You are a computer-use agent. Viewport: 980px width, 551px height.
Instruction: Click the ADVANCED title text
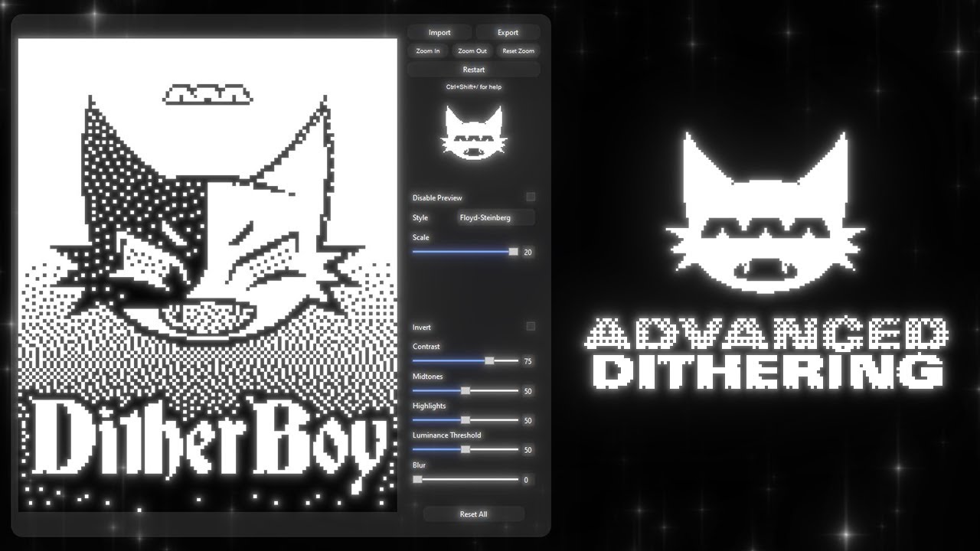[x=767, y=334]
